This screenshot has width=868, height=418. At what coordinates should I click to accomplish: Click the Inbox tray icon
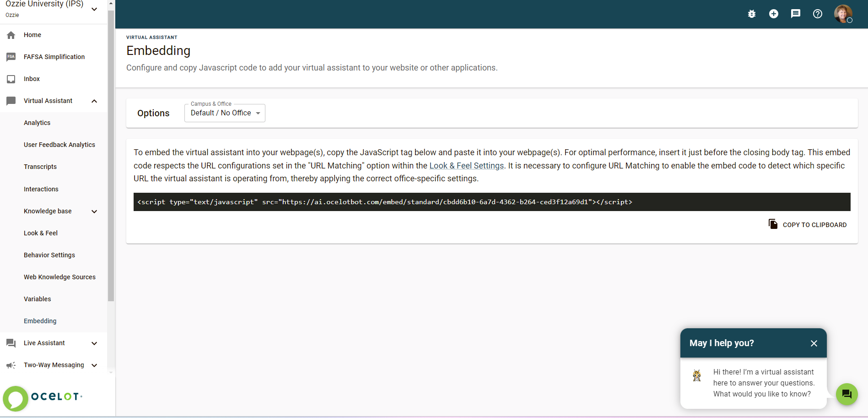(11, 79)
